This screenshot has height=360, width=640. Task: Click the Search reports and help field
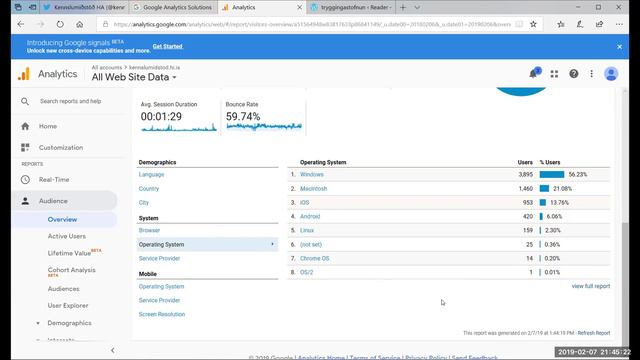click(x=71, y=101)
